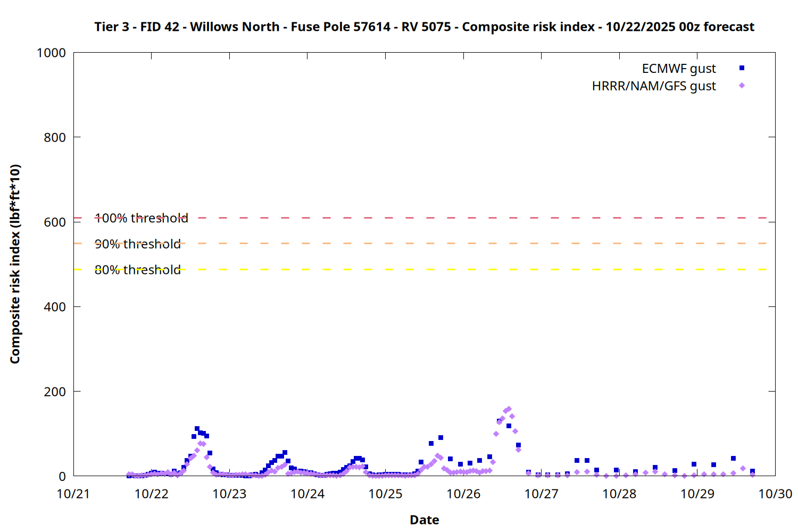Screen dimensions: 798x532
Task: Select the 10/30 date tick label
Action: (x=775, y=494)
